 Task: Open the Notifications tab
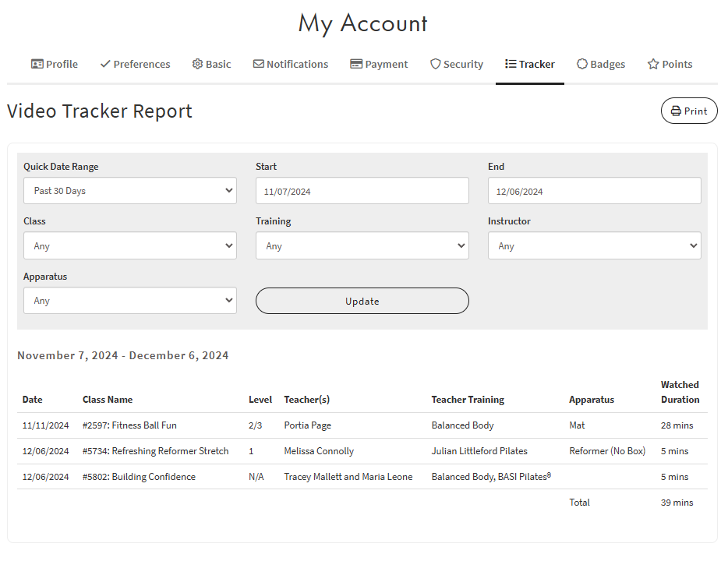coord(291,64)
